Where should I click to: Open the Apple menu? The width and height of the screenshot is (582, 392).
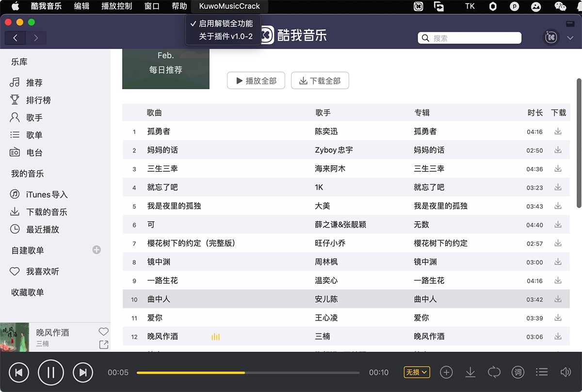click(x=15, y=6)
